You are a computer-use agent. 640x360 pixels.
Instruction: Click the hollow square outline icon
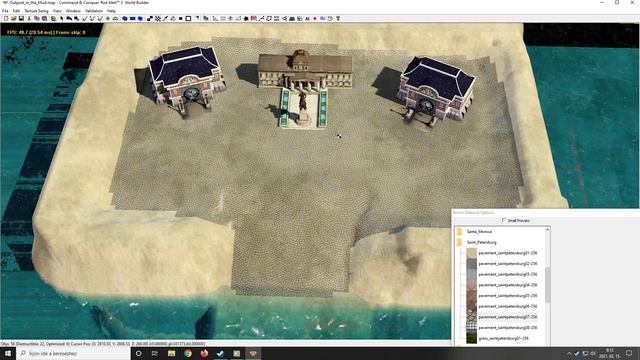tap(188, 18)
